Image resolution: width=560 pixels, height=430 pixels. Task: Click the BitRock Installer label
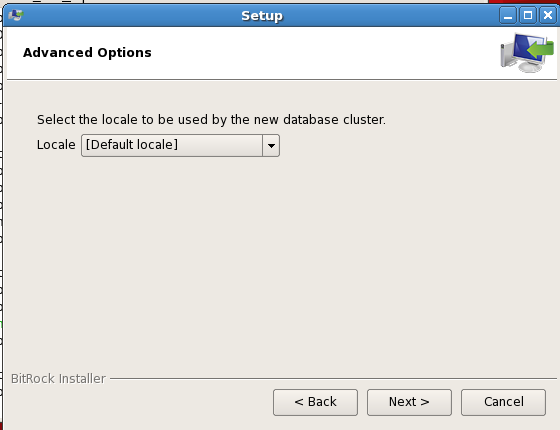point(58,379)
